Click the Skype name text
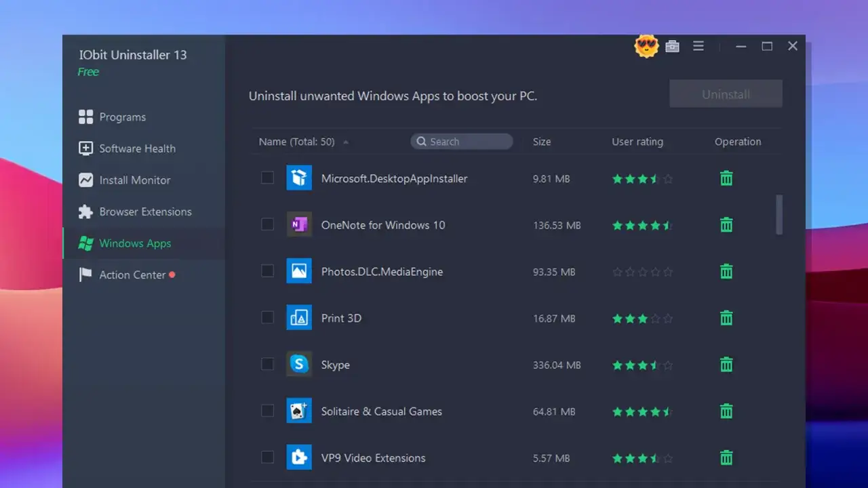Image resolution: width=868 pixels, height=488 pixels. coord(336,365)
